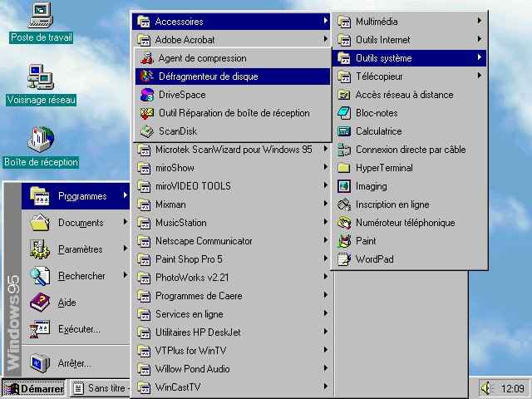Click the Aide book icon
Viewport: 532px width, 399px height.
tap(40, 303)
